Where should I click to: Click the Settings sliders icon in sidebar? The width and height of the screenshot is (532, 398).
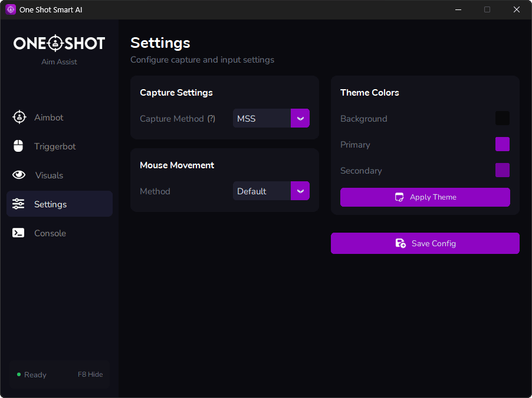(19, 204)
